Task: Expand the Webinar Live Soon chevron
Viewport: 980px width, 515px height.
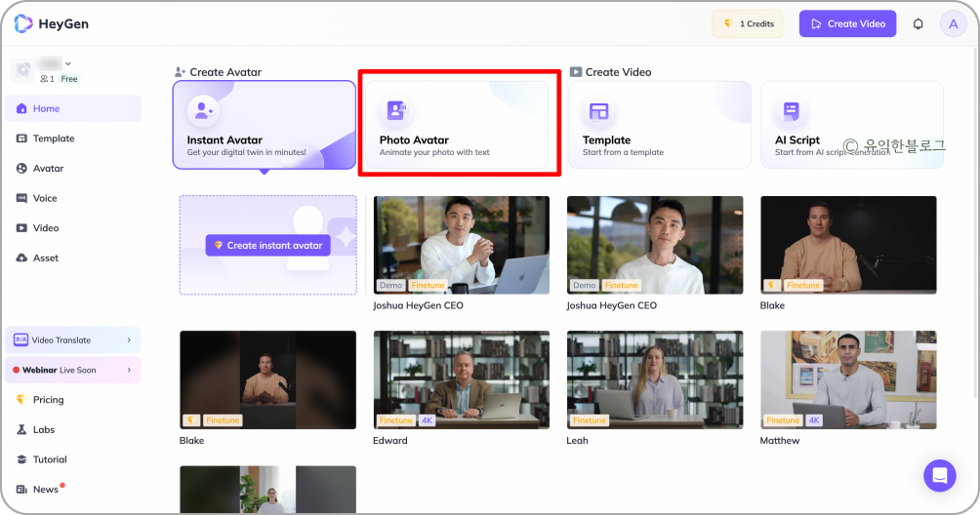Action: click(x=129, y=371)
